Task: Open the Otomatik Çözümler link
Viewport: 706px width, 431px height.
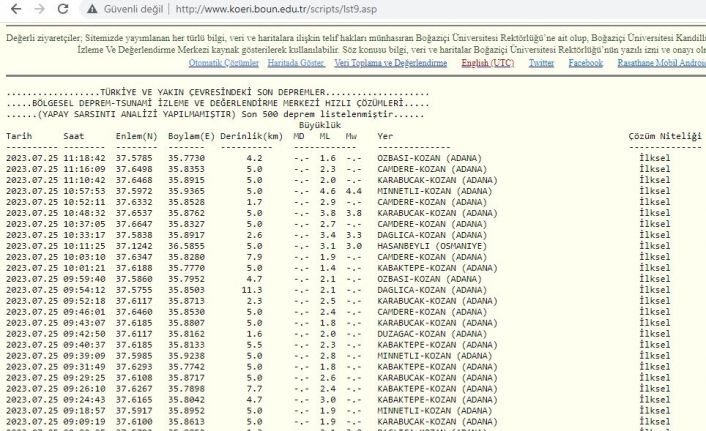Action: pos(224,63)
